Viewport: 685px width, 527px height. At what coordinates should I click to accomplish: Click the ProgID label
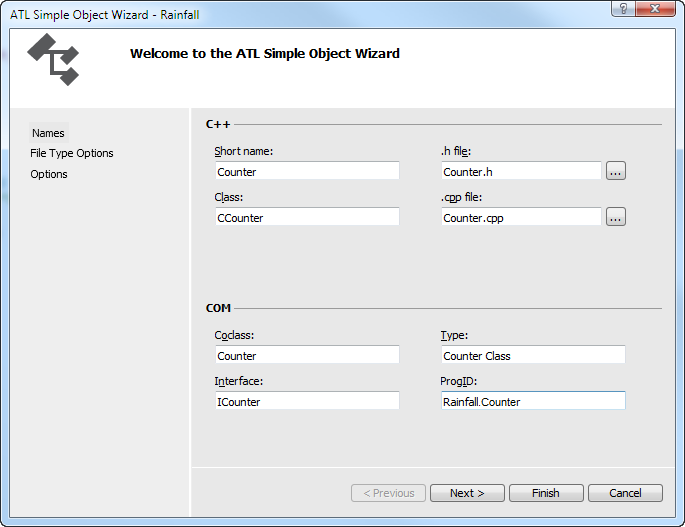pyautogui.click(x=458, y=381)
